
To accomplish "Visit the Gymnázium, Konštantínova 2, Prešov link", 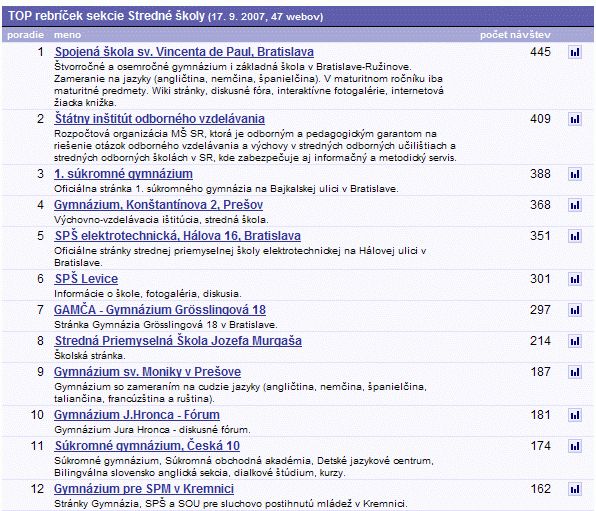I will coord(159,205).
